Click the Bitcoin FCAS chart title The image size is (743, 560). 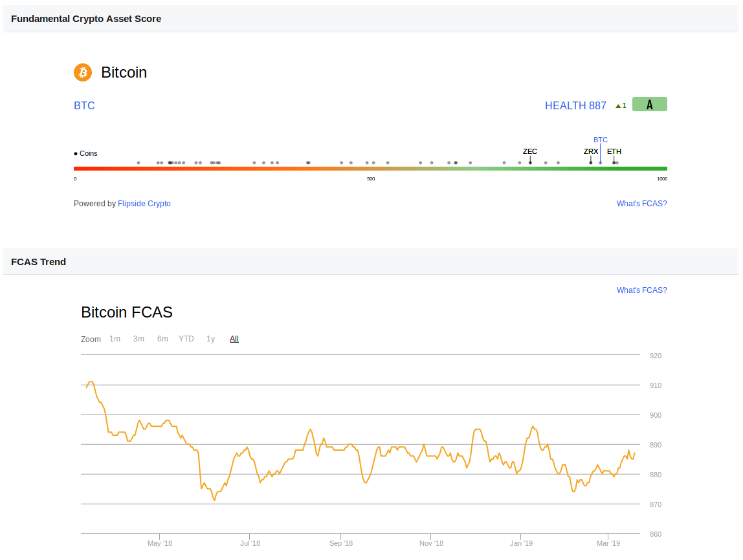pos(126,312)
